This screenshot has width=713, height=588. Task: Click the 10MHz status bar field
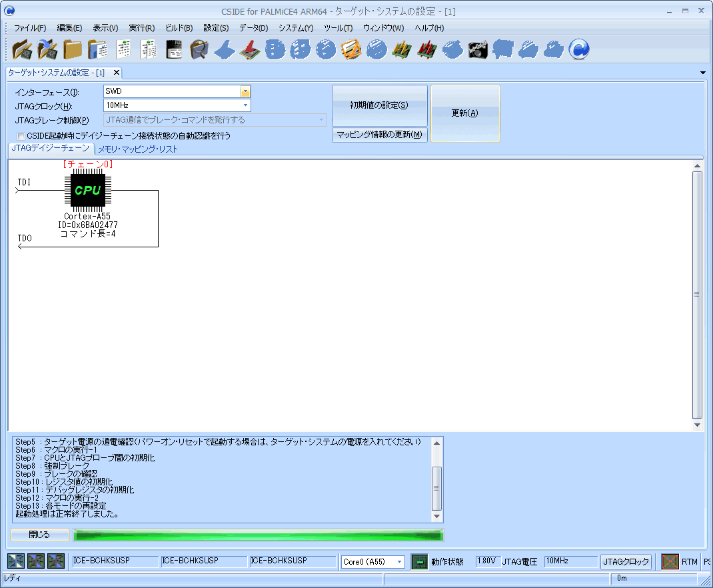(570, 561)
